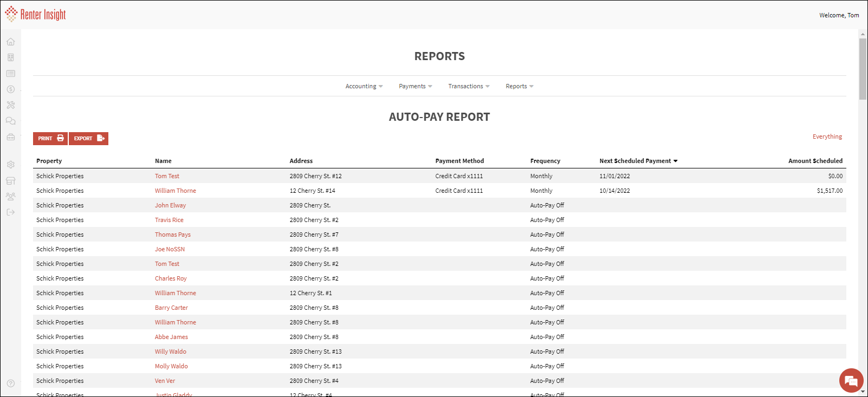The image size is (868, 397).
Task: Sort by Name column header
Action: point(163,161)
